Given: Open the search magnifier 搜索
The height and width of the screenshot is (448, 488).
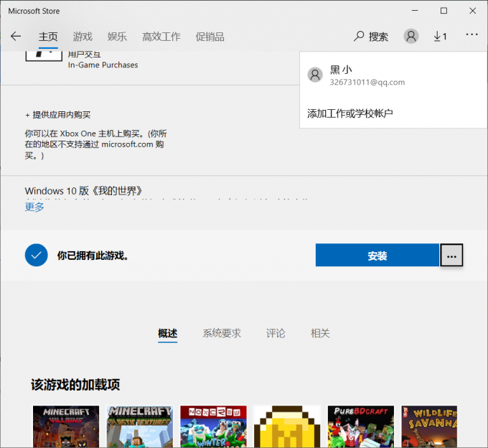Looking at the screenshot, I should [371, 37].
